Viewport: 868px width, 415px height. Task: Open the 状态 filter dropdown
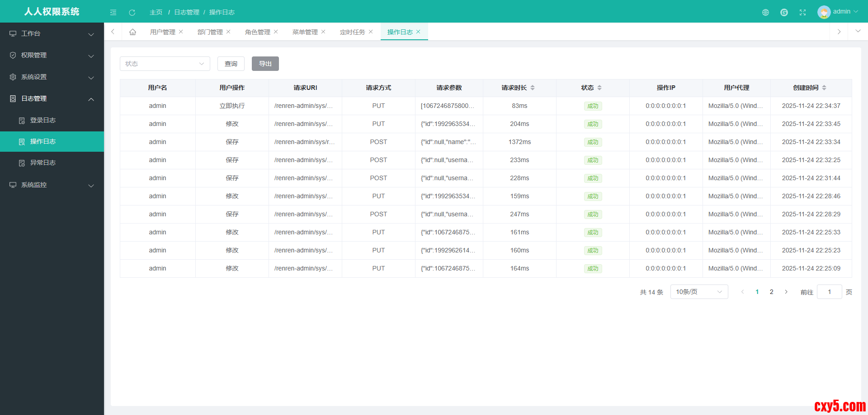[165, 64]
